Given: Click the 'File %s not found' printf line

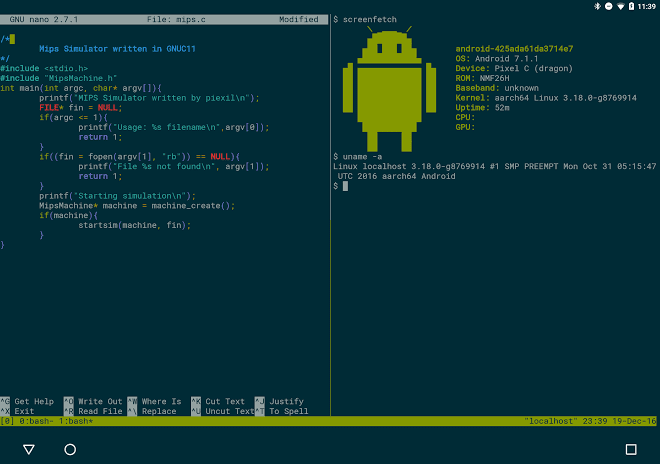Looking at the screenshot, I should (174, 166).
